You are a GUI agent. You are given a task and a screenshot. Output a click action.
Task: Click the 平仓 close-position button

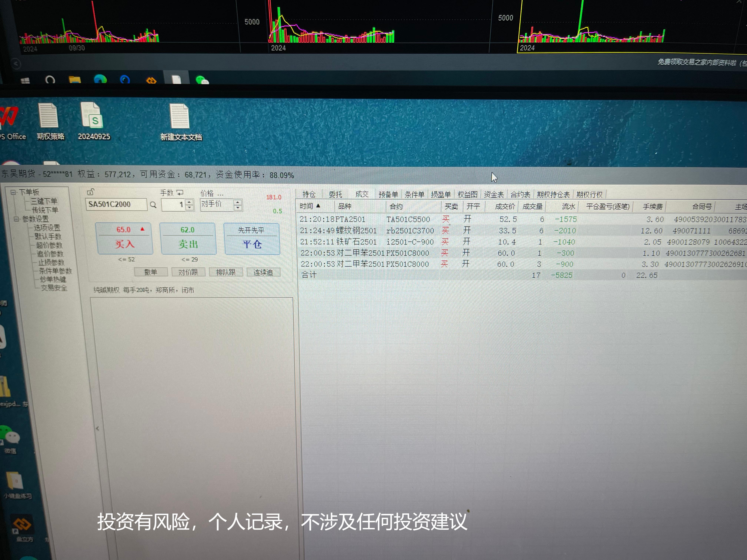tap(252, 239)
